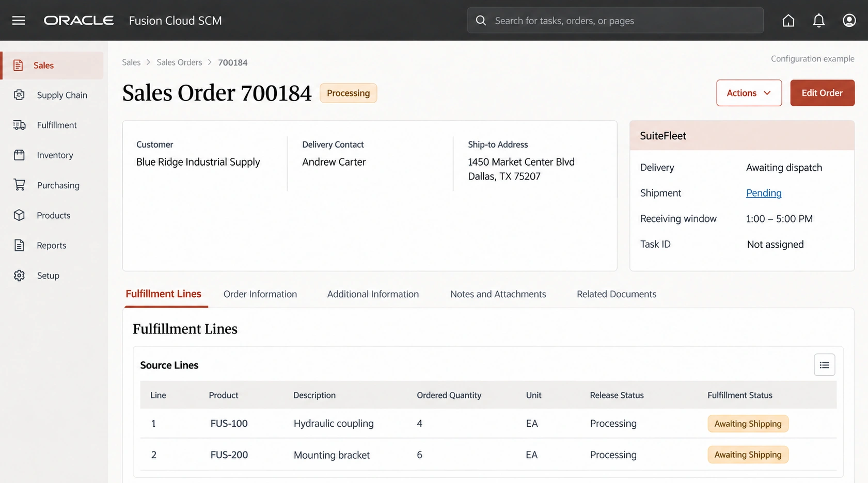
Task: Select Reports in the sidebar
Action: (x=53, y=245)
